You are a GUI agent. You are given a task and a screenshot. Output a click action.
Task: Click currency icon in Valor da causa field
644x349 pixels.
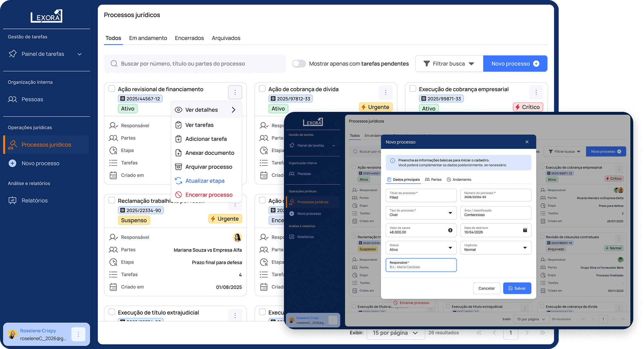click(450, 230)
